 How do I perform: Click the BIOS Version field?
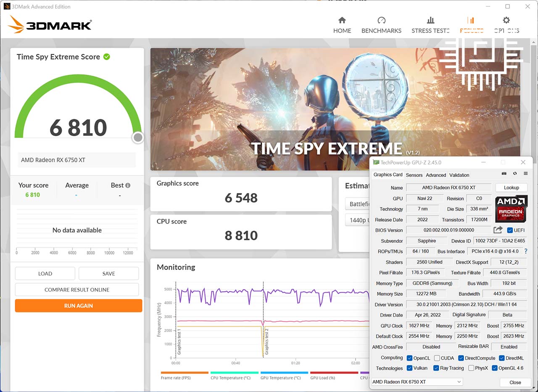448,230
